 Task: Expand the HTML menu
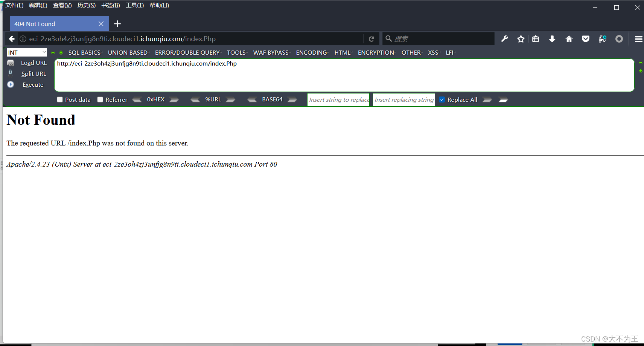[343, 53]
